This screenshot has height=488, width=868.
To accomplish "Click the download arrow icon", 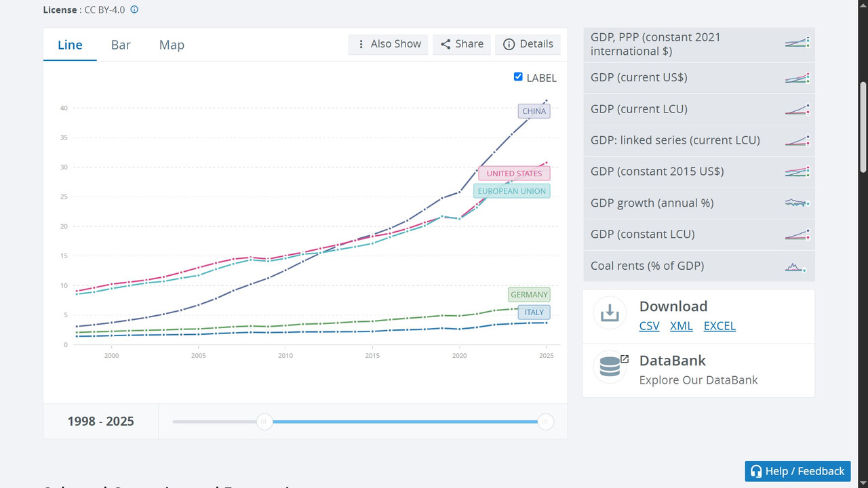I will (610, 313).
